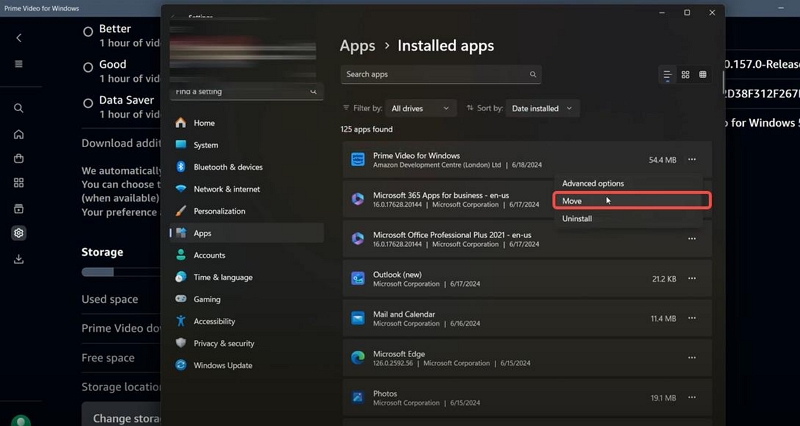The height and width of the screenshot is (426, 800).
Task: Click the 125 apps found text
Action: pyautogui.click(x=366, y=130)
